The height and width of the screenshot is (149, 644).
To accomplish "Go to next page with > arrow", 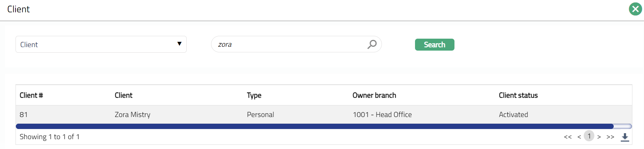I will 599,137.
